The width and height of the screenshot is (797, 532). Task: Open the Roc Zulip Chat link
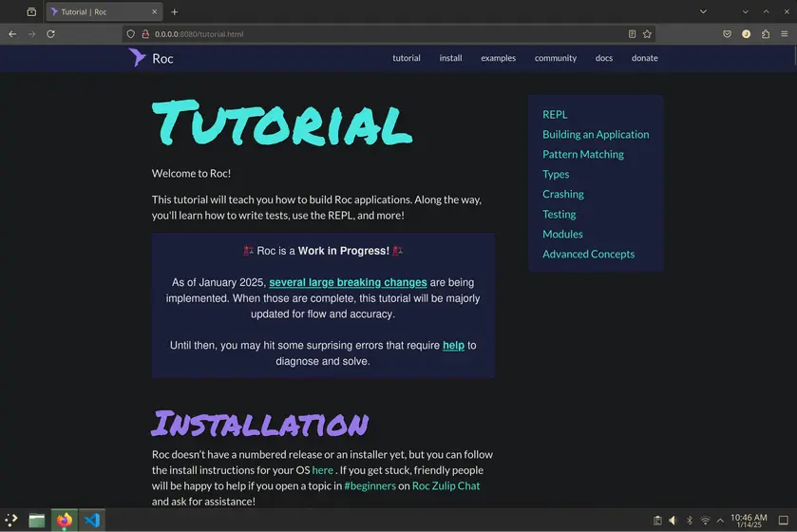pos(446,485)
